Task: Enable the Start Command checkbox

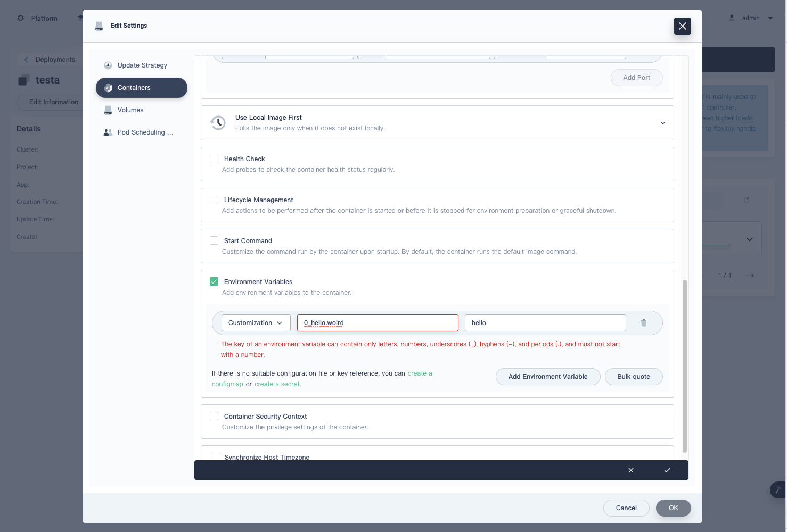Action: point(214,240)
